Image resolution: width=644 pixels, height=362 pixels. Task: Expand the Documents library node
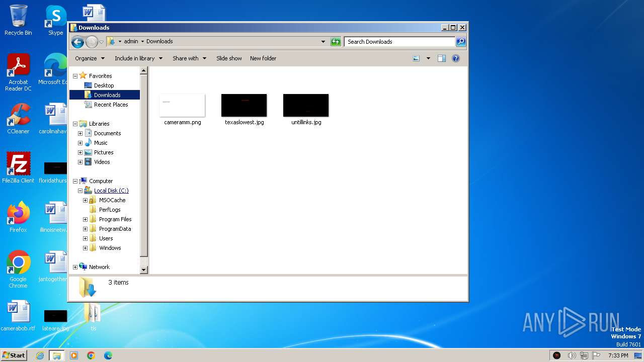80,133
